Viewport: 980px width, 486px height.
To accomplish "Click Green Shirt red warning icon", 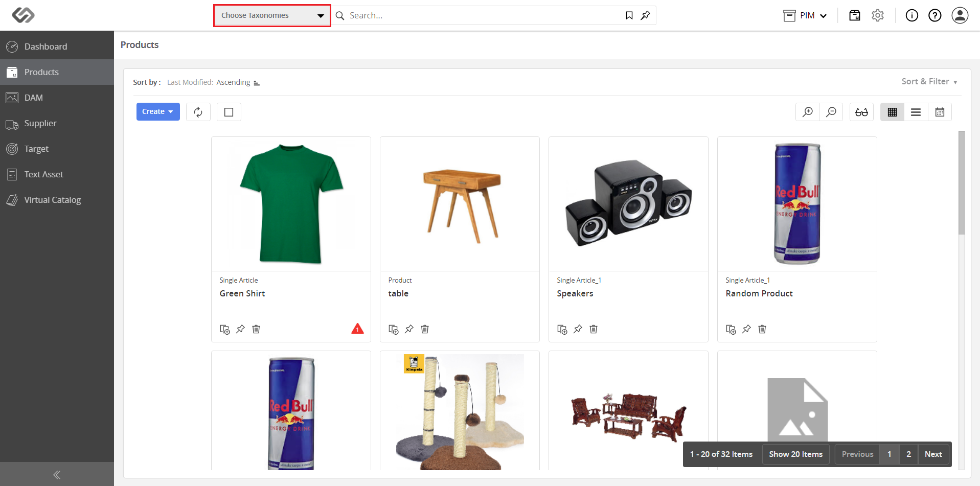I will 357,329.
